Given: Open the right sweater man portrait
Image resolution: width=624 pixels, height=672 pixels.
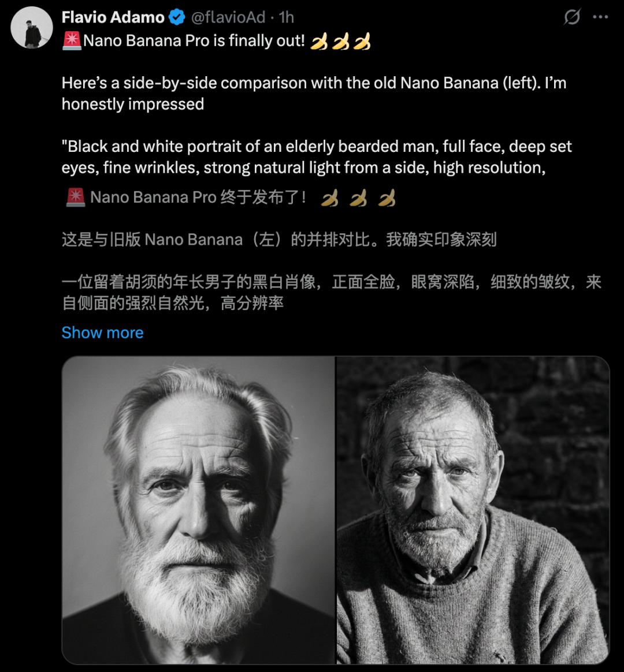Looking at the screenshot, I should click(473, 510).
